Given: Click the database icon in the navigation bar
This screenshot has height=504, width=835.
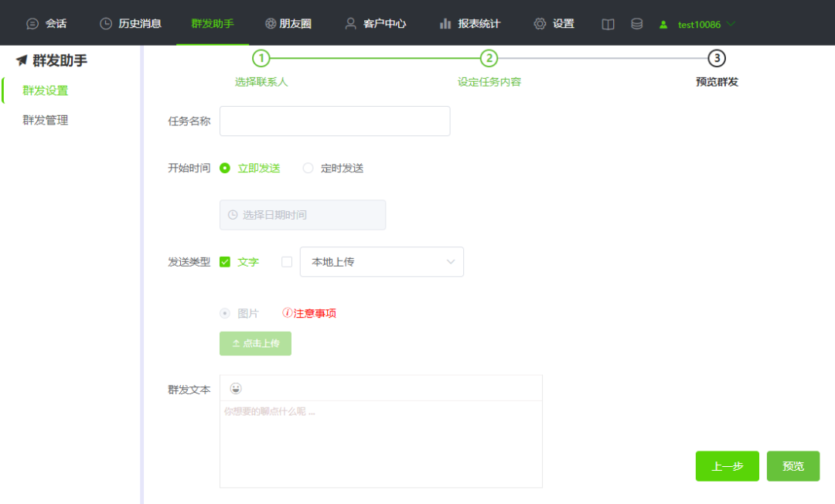Looking at the screenshot, I should click(636, 23).
